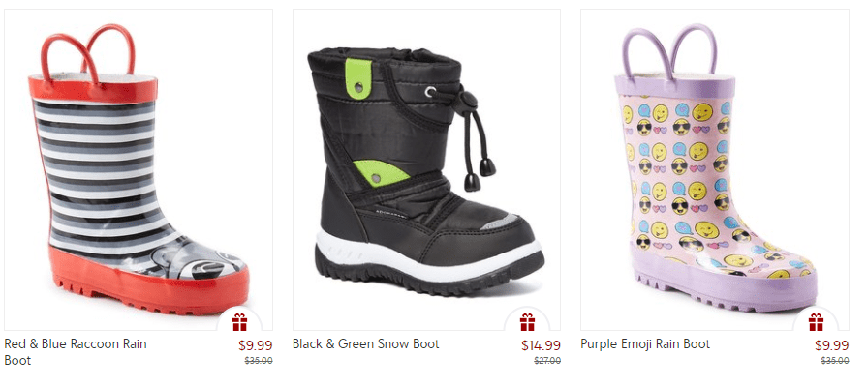The height and width of the screenshot is (387, 868).
Task: Click the gift icon on Purple Emoji Rain Boot
Action: click(x=816, y=322)
